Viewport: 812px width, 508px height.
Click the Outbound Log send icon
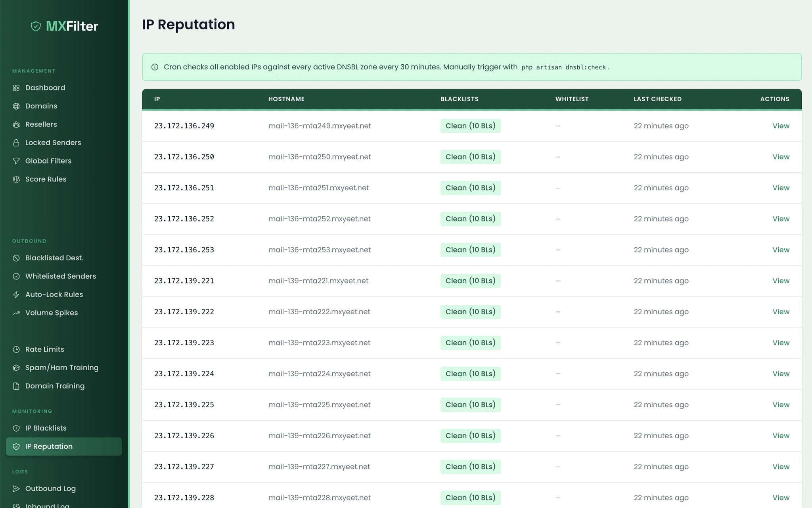(x=16, y=489)
